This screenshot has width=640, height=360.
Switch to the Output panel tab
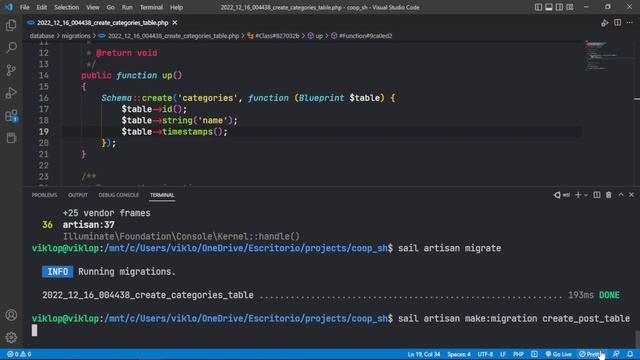[x=78, y=195]
